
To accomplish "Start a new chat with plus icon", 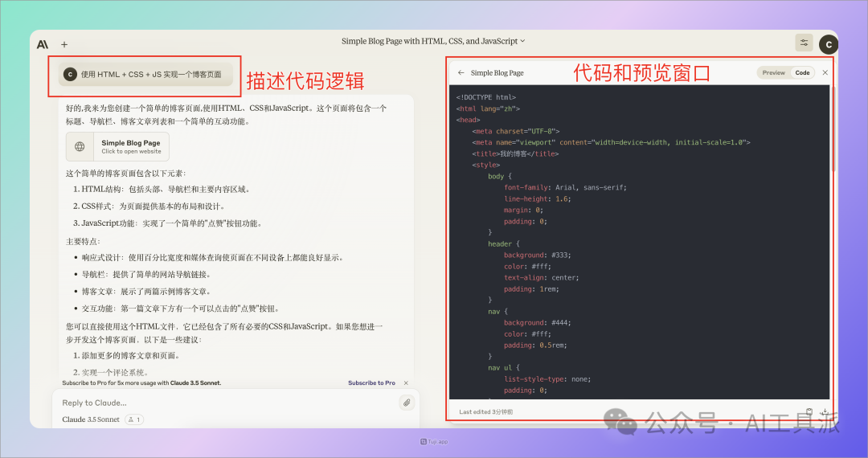I will point(64,44).
